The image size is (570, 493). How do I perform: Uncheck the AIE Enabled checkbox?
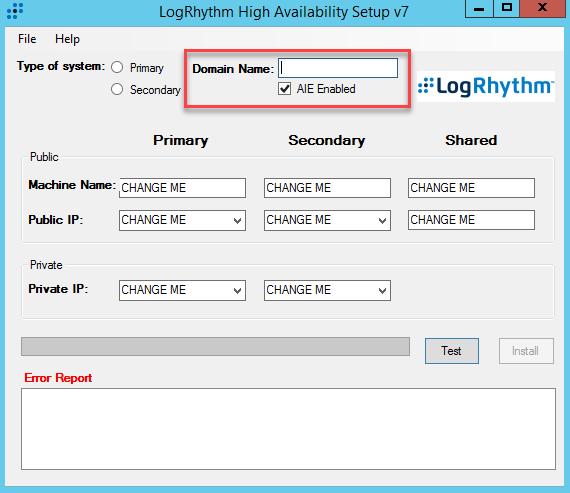tap(285, 89)
